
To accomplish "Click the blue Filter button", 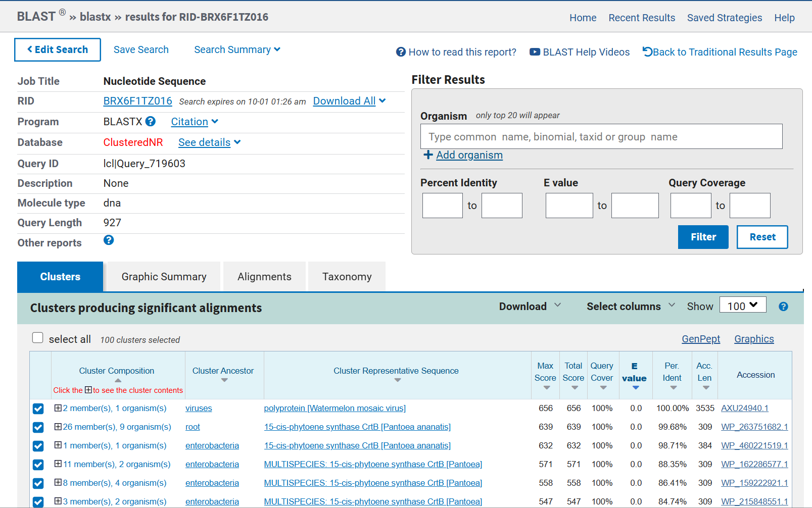I will point(703,237).
